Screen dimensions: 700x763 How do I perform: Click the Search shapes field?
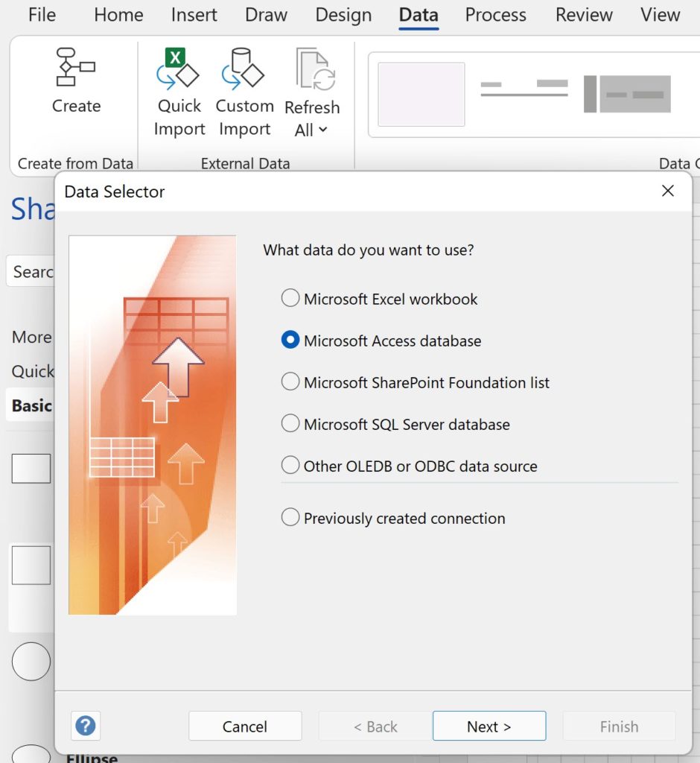pos(33,271)
